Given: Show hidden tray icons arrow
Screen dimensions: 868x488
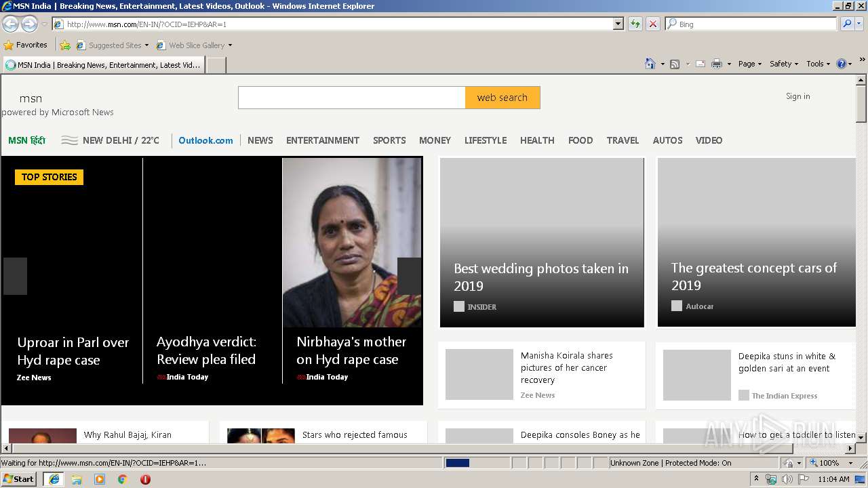Looking at the screenshot, I should pyautogui.click(x=757, y=479).
